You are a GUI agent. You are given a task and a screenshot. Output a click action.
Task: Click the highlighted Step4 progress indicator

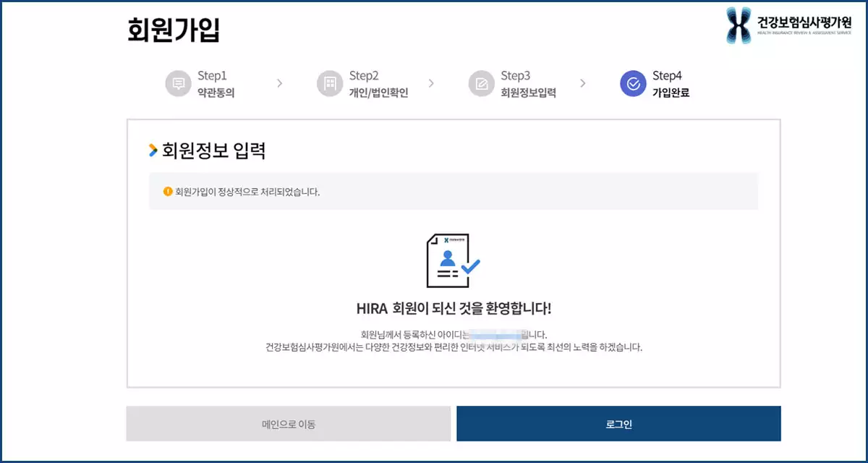(632, 82)
